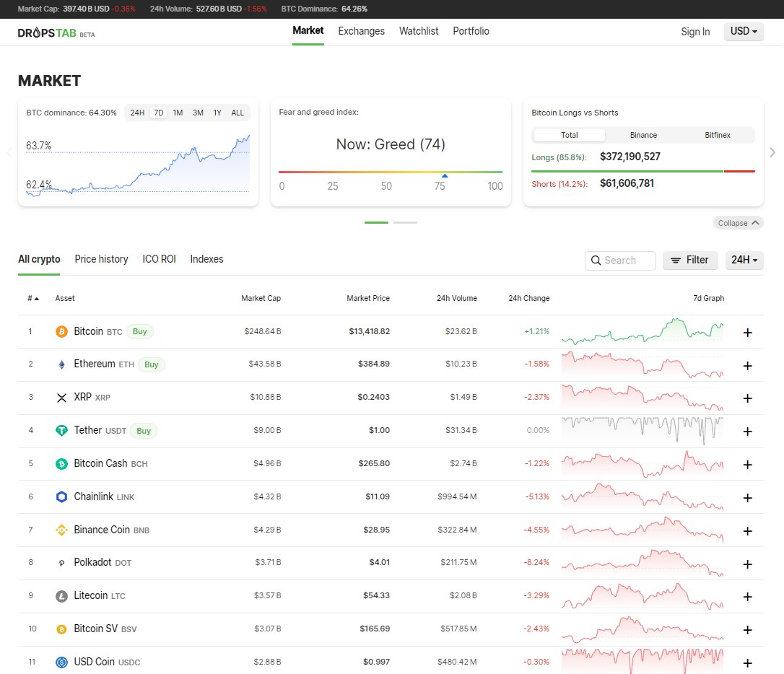
Task: Click the XRP cross icon
Action: [61, 398]
